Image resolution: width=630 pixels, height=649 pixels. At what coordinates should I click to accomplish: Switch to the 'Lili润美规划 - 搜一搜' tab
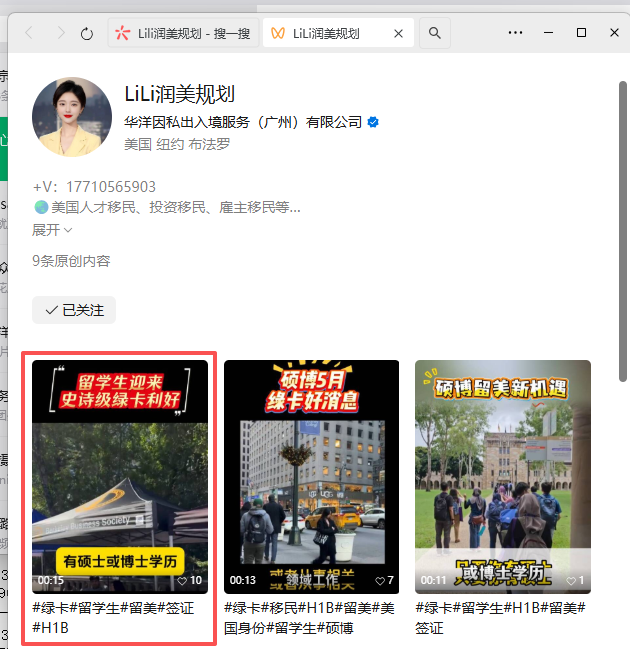click(x=183, y=33)
